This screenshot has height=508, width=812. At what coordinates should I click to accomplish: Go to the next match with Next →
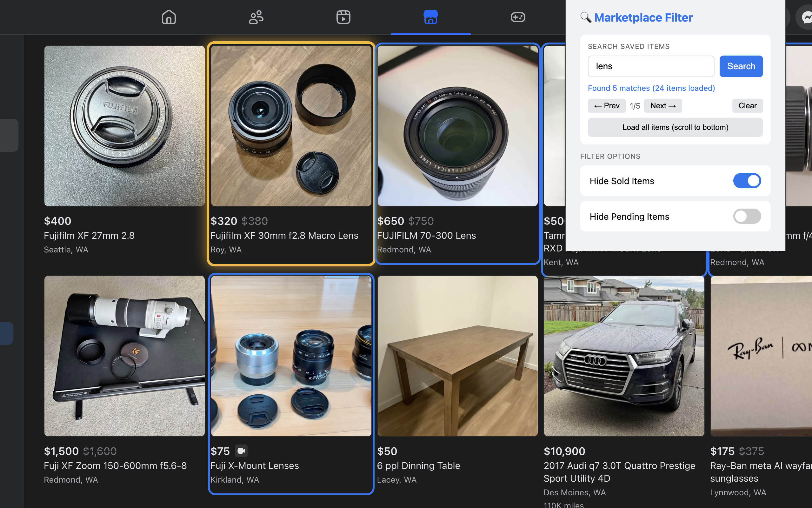tap(663, 106)
